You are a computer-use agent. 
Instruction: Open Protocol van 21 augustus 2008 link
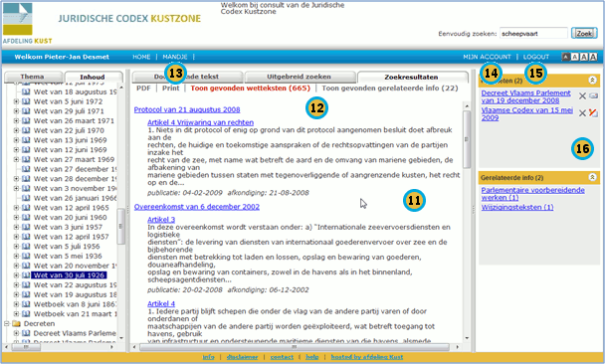click(187, 109)
